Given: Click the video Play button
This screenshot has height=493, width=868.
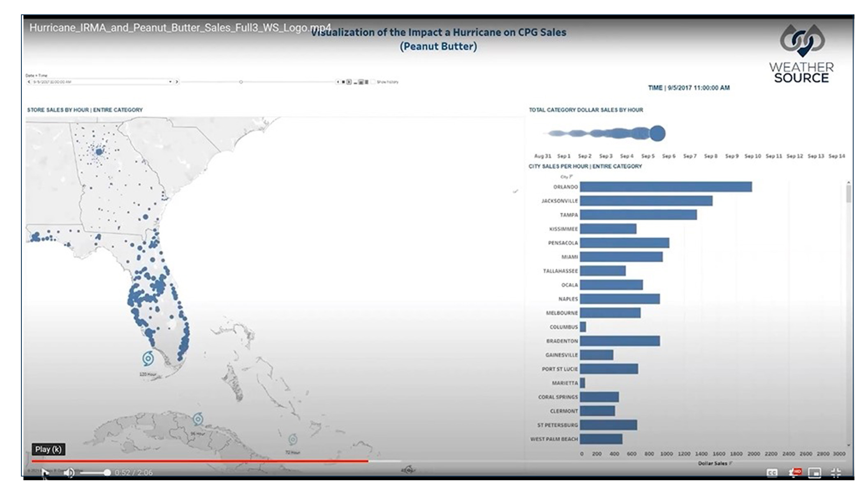Looking at the screenshot, I should [45, 472].
